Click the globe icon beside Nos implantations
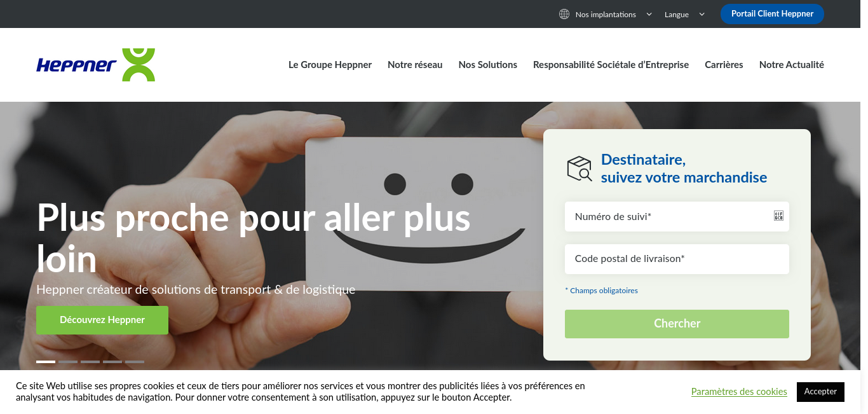This screenshot has width=868, height=414. pos(564,14)
